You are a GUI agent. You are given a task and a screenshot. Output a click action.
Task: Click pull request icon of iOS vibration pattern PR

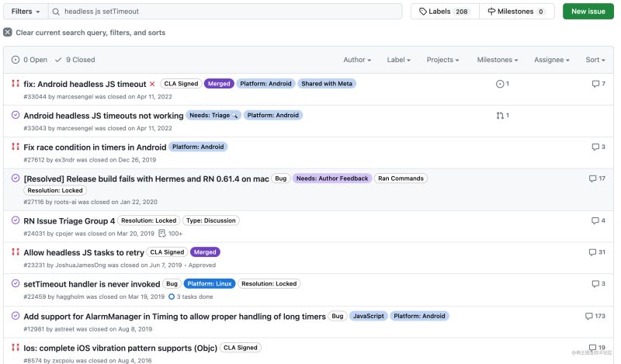pyautogui.click(x=16, y=348)
